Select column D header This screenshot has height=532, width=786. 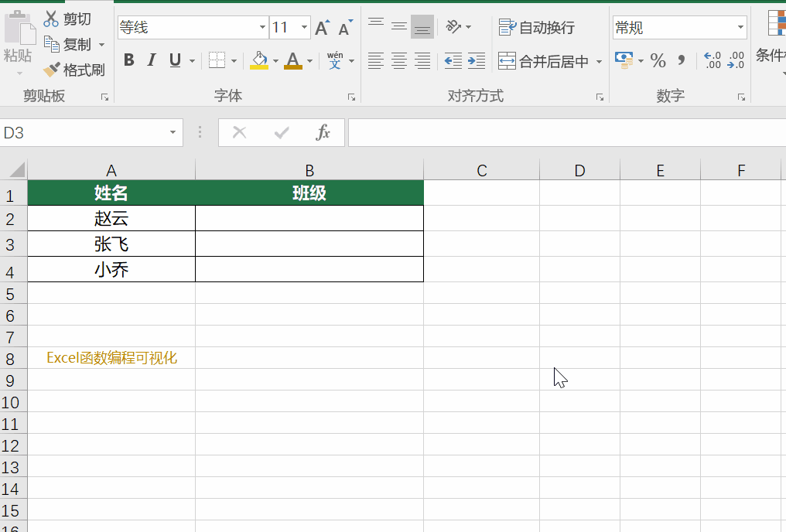point(580,170)
